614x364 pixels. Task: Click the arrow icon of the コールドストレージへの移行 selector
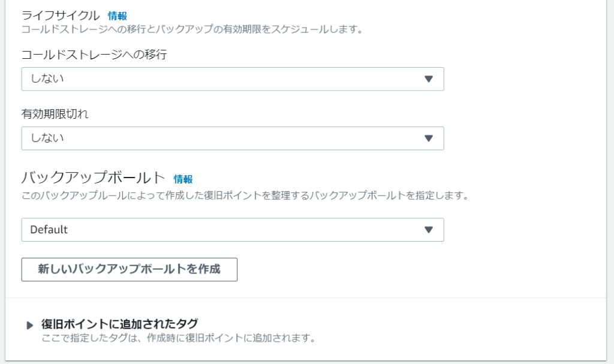pyautogui.click(x=428, y=79)
